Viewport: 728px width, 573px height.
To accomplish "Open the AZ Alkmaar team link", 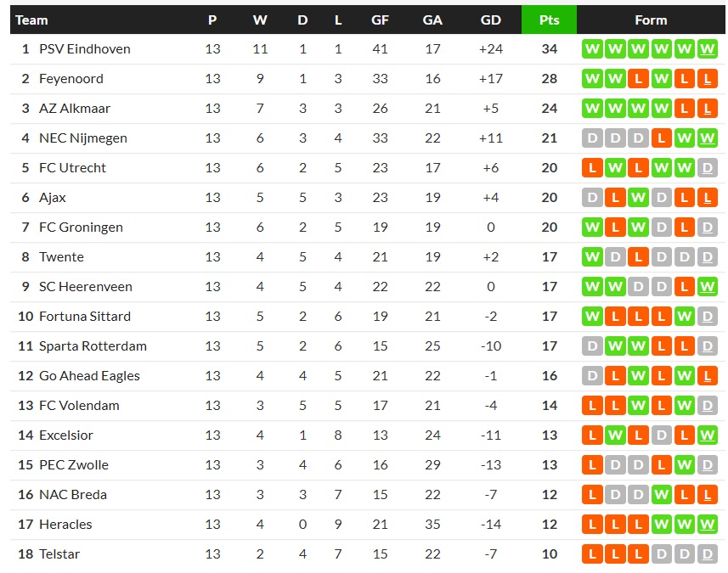I will (x=75, y=109).
